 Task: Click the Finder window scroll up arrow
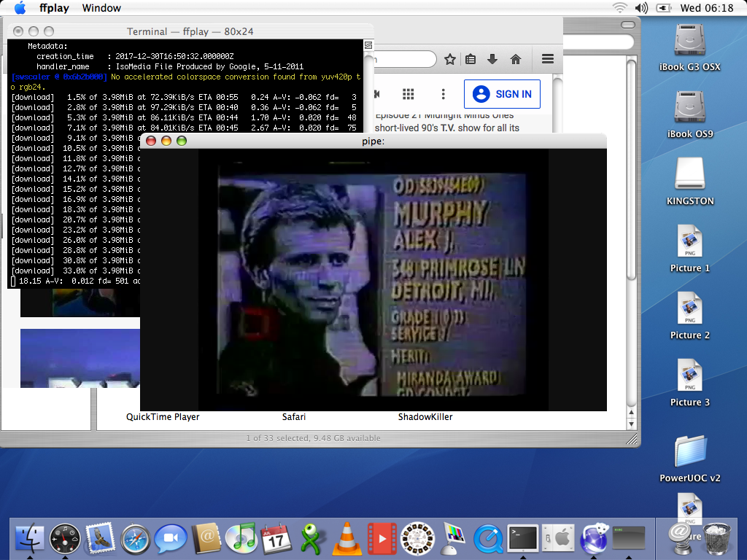click(631, 413)
